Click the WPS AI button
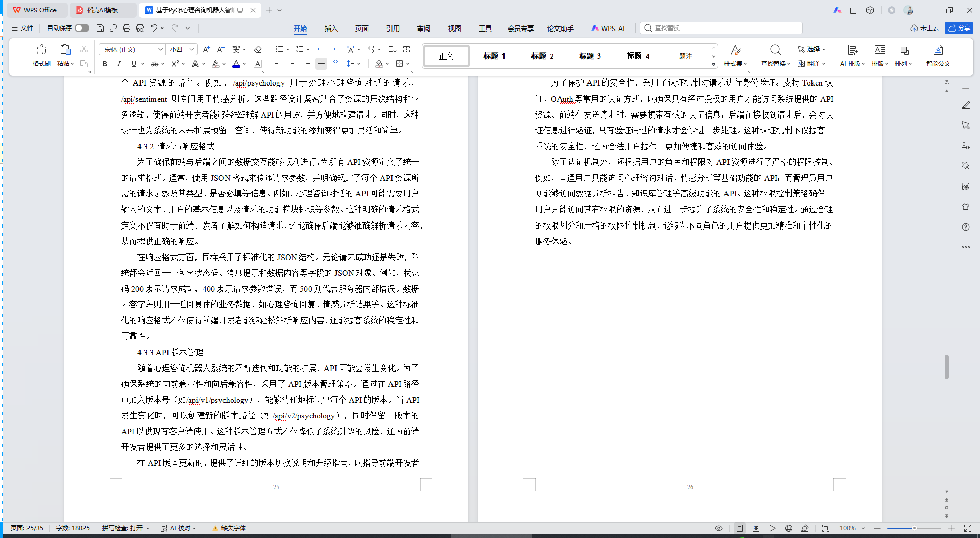The height and width of the screenshot is (538, 980). [x=608, y=29]
